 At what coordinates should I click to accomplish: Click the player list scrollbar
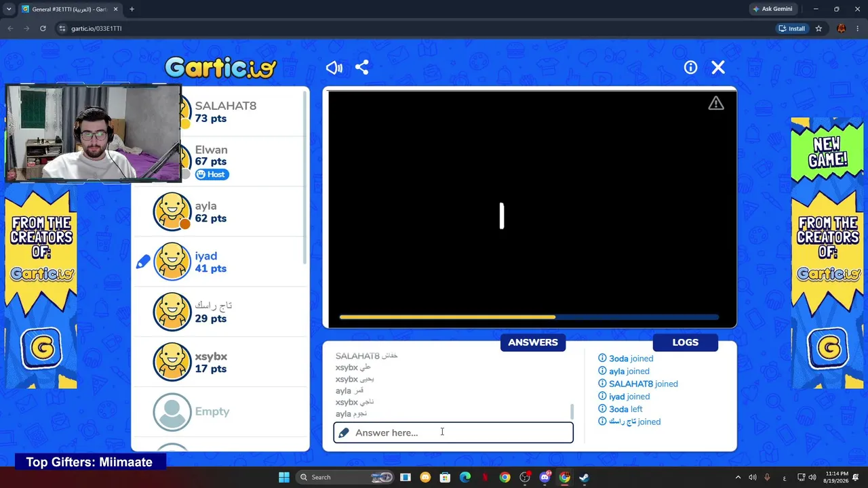pos(305,176)
